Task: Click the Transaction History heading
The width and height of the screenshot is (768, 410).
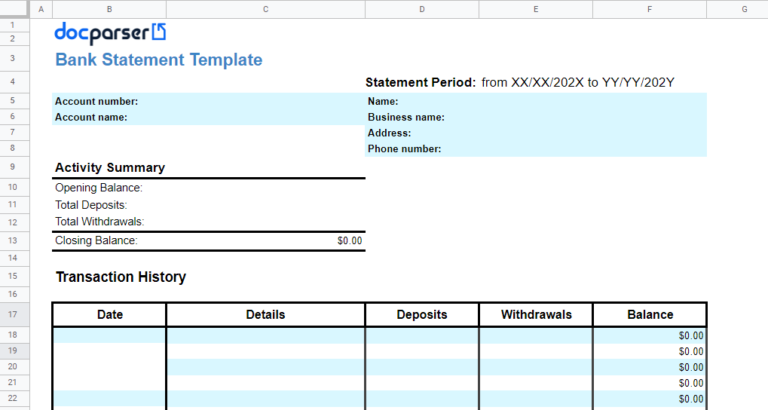Action: [x=120, y=277]
